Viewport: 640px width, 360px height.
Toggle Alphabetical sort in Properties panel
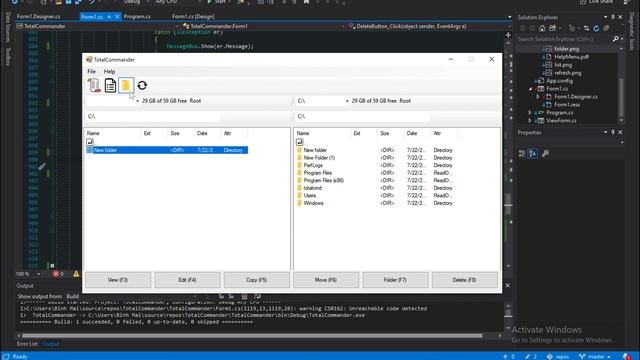pyautogui.click(x=533, y=153)
